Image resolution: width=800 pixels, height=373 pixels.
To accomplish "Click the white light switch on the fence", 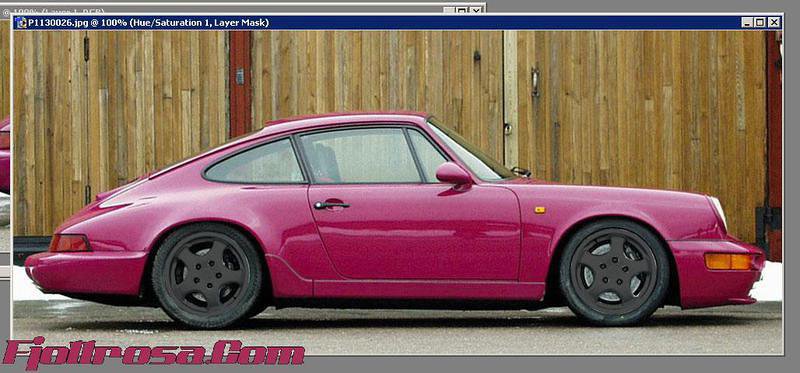I will pos(240,77).
